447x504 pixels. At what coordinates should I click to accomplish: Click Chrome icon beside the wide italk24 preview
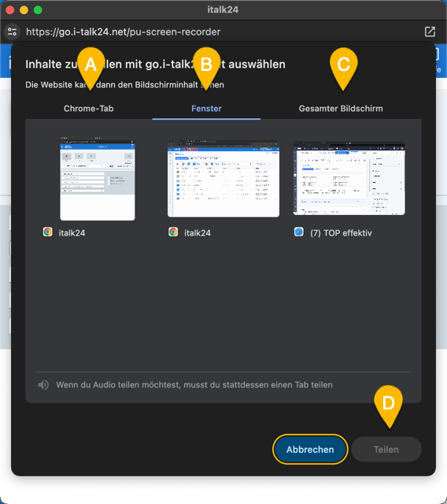pos(173,232)
